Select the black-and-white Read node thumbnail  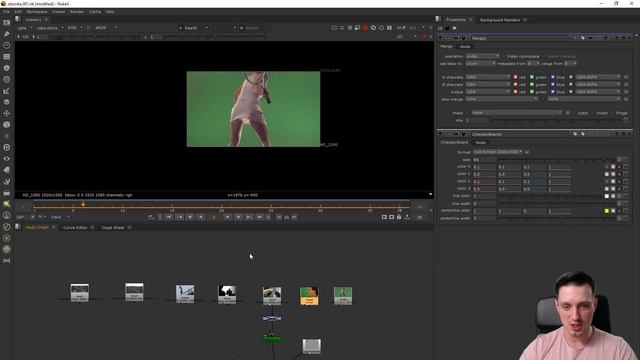227,294
